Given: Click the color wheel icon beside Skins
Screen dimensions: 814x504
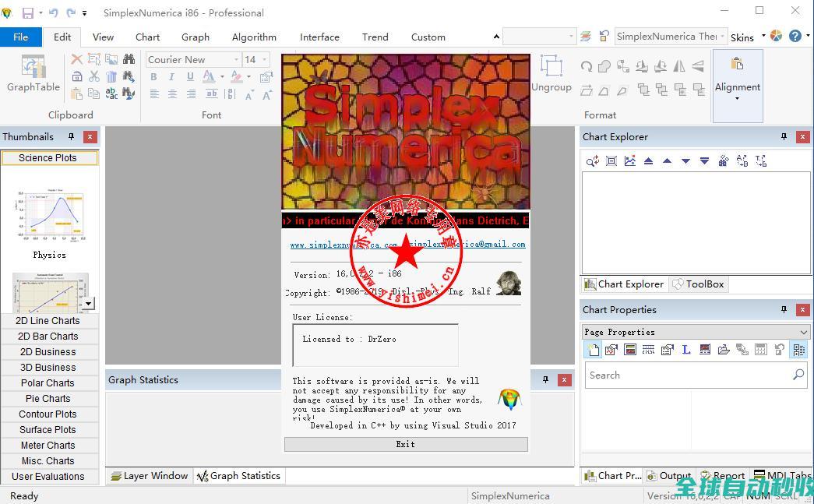Looking at the screenshot, I should [776, 36].
